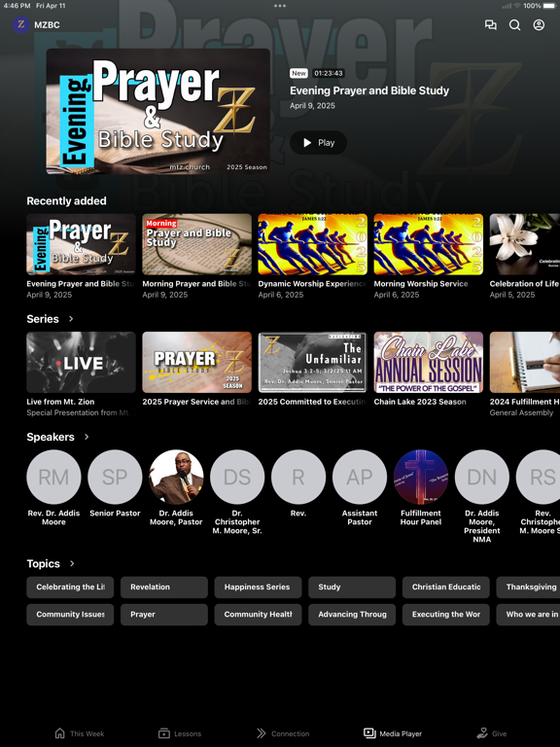The height and width of the screenshot is (747, 560).
Task: Open Celebration of Life thumbnail
Action: [525, 244]
